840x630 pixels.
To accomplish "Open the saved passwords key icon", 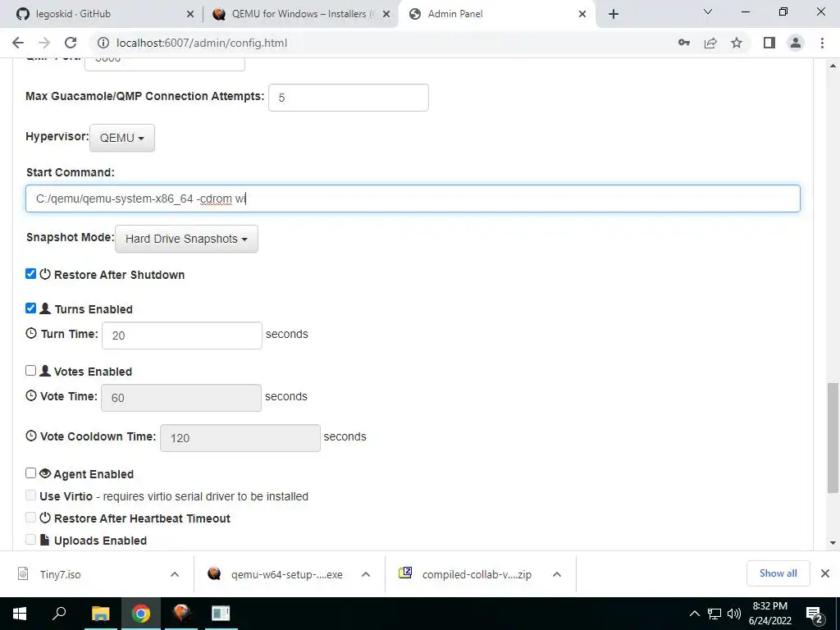I will [684, 43].
